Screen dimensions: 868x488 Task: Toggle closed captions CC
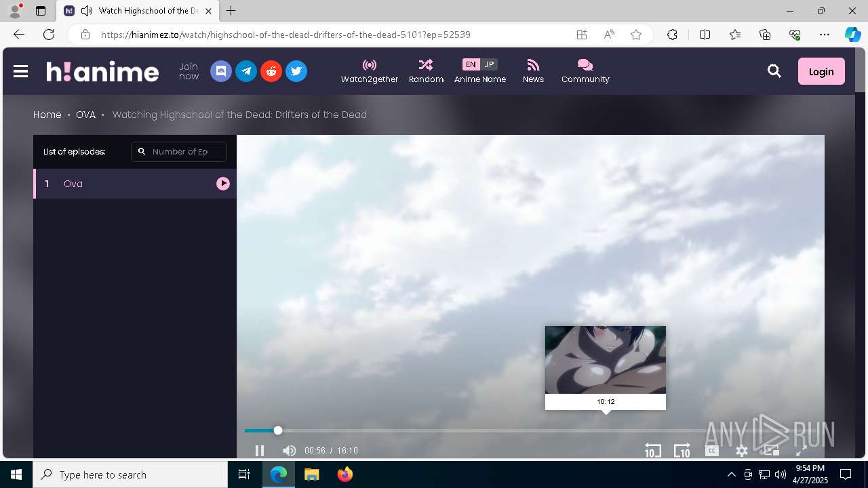[711, 451]
